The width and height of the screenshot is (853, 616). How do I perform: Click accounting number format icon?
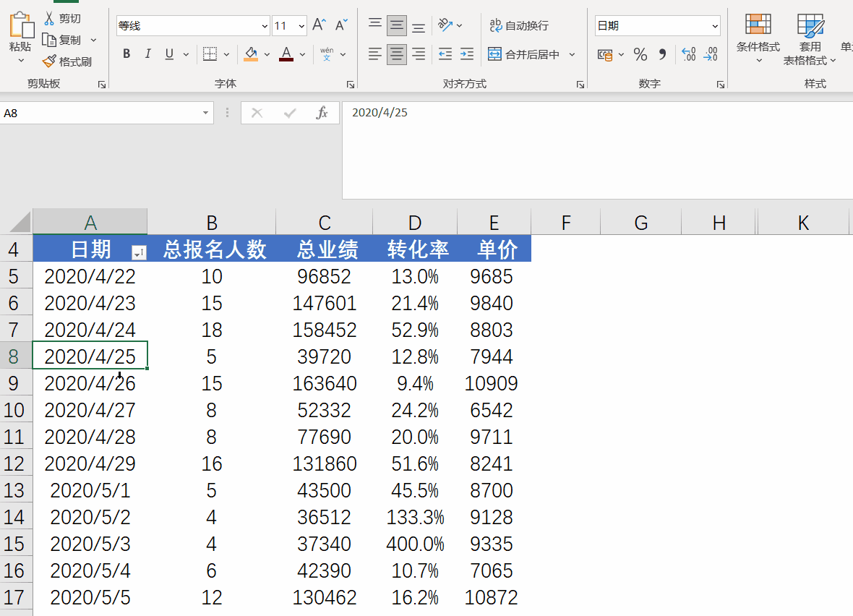point(605,54)
